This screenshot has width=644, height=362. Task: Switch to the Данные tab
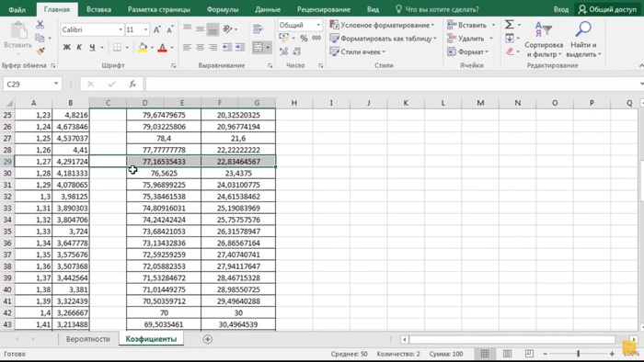click(x=268, y=9)
